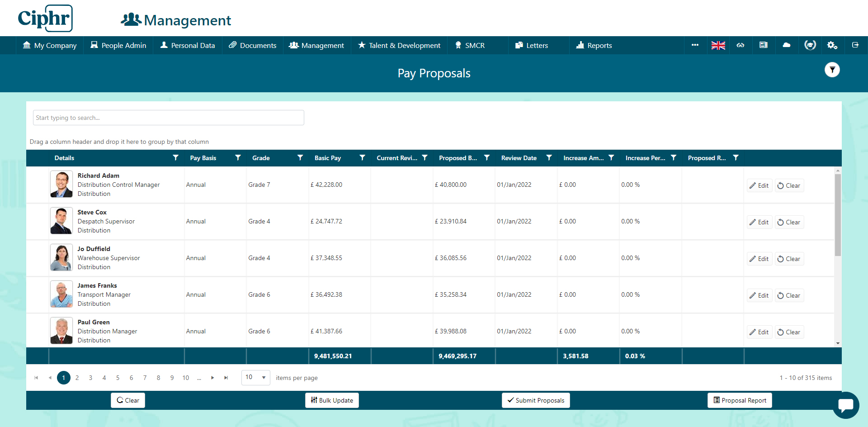Open the graduation cap learning icon

pyautogui.click(x=810, y=45)
